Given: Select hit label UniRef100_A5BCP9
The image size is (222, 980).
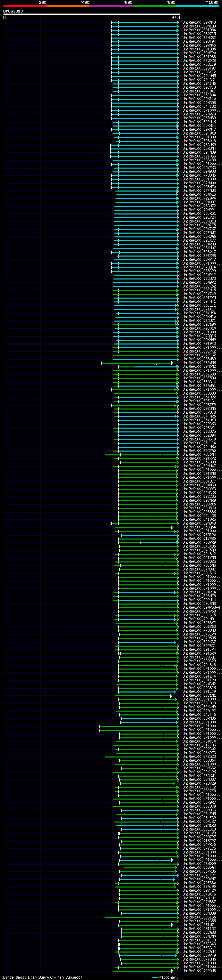Looking at the screenshot, I should pos(199,271).
